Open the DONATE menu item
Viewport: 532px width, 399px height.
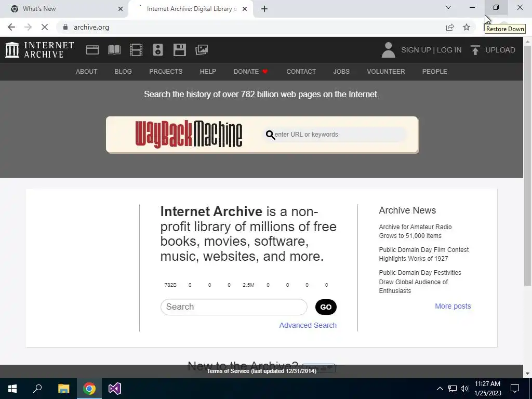pyautogui.click(x=250, y=72)
